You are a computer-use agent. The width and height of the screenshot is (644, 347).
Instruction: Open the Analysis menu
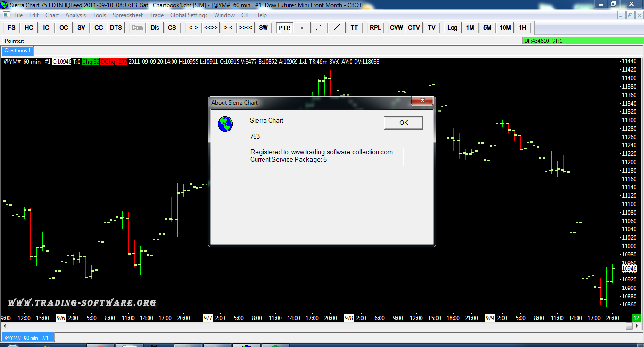click(x=75, y=15)
